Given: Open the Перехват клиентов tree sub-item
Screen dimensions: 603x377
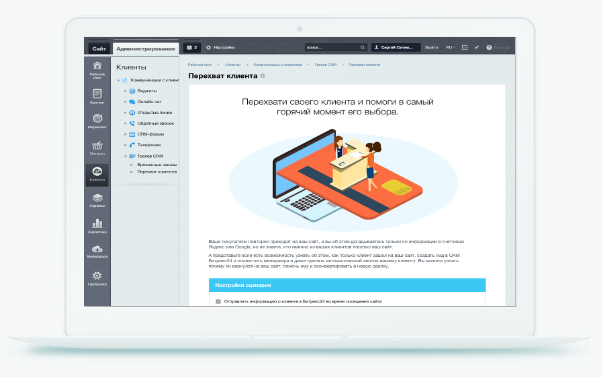Looking at the screenshot, I should 157,172.
